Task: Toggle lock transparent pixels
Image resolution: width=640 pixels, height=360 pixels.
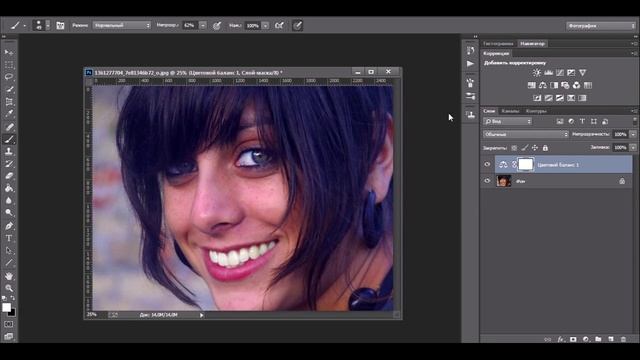Action: coord(514,148)
